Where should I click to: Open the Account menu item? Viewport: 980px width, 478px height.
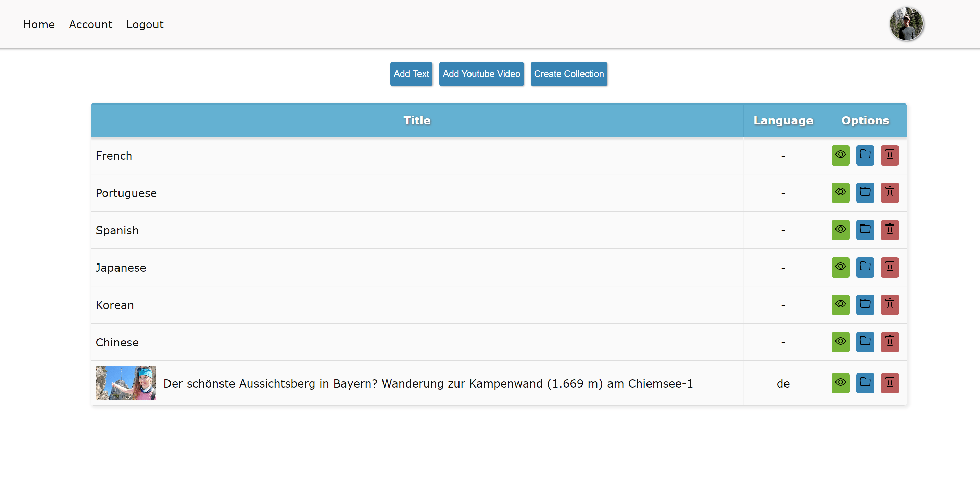pyautogui.click(x=90, y=24)
